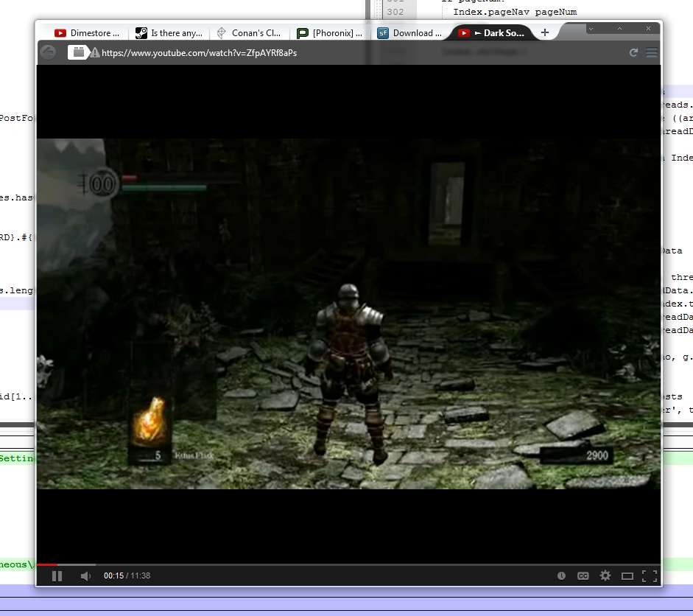Toggle theater mode in the player
This screenshot has width=693, height=616.
pyautogui.click(x=627, y=575)
